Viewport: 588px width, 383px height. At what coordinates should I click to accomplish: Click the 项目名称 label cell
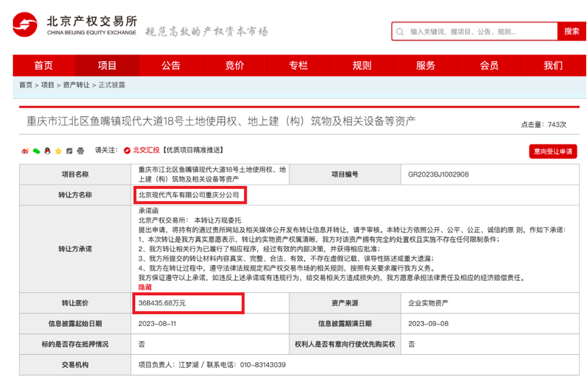(75, 175)
